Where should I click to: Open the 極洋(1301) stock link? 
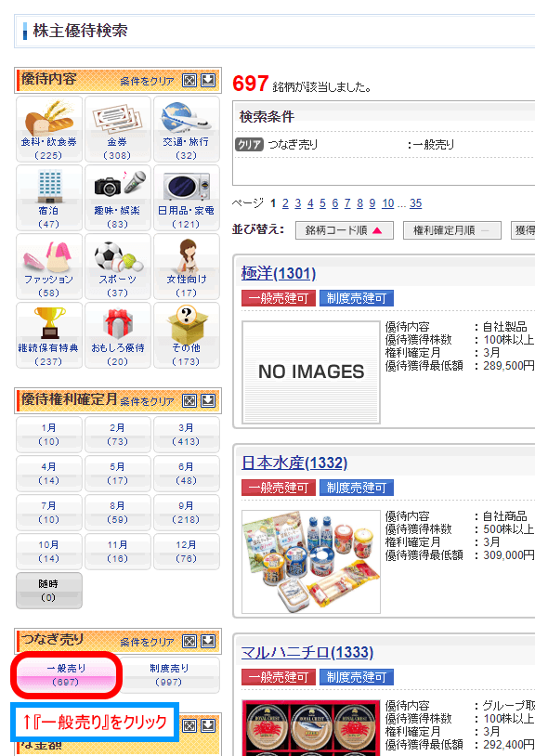click(x=279, y=273)
